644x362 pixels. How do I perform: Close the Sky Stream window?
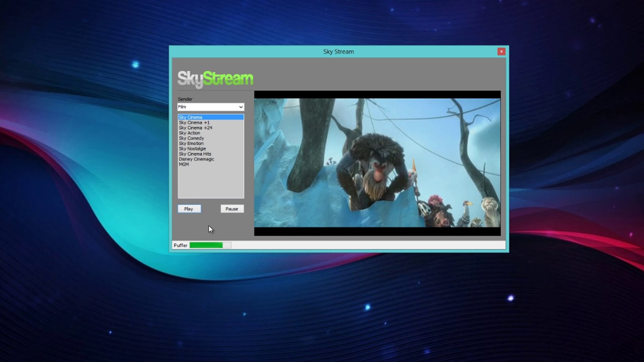(501, 52)
